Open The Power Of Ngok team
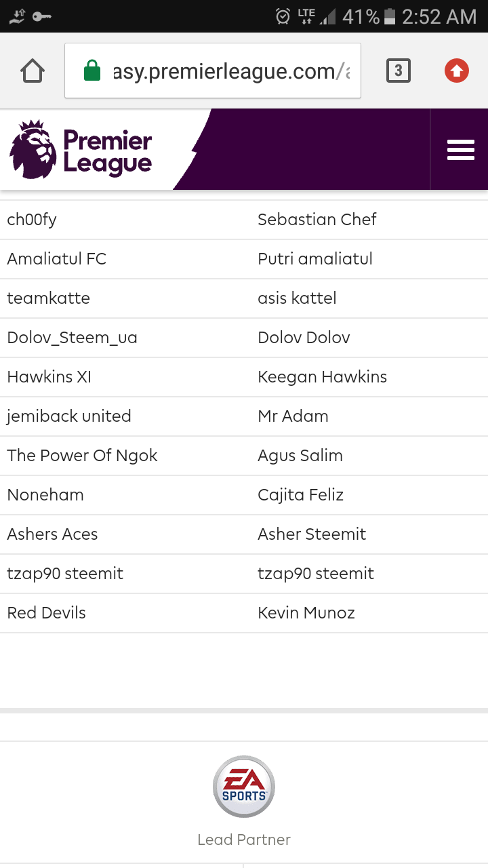 click(x=83, y=456)
